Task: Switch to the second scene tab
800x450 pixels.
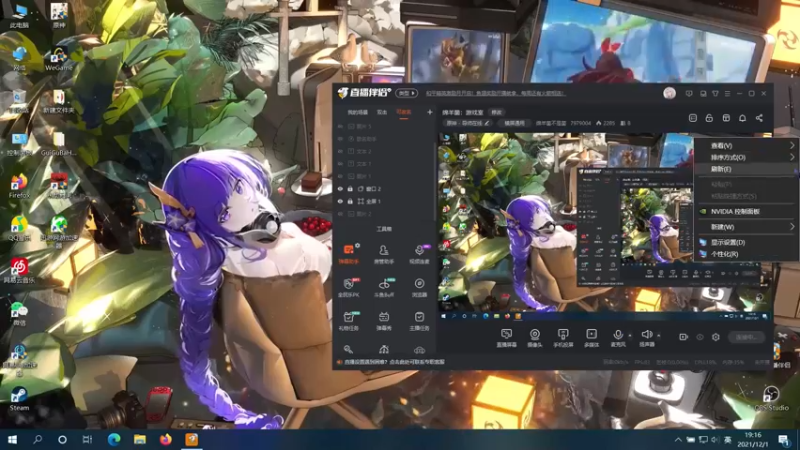Action: [382, 112]
